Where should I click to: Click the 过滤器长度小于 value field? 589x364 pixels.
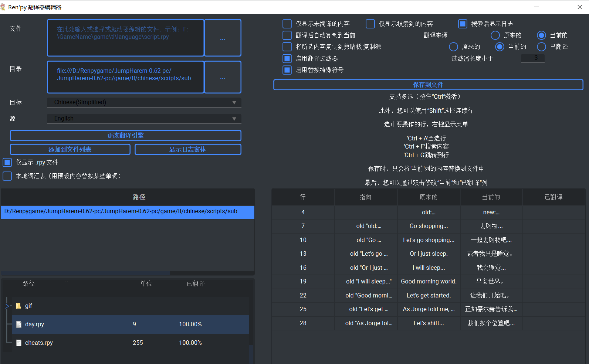(533, 58)
